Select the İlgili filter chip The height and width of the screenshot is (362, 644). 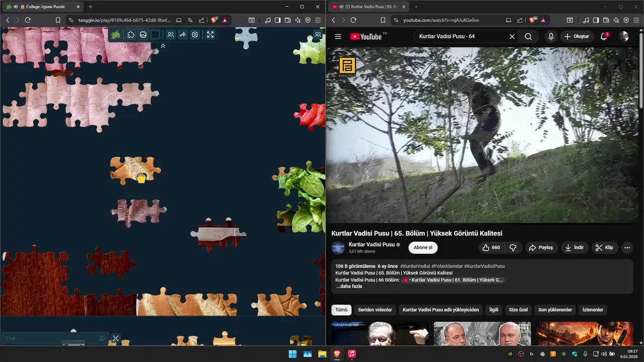tap(494, 310)
